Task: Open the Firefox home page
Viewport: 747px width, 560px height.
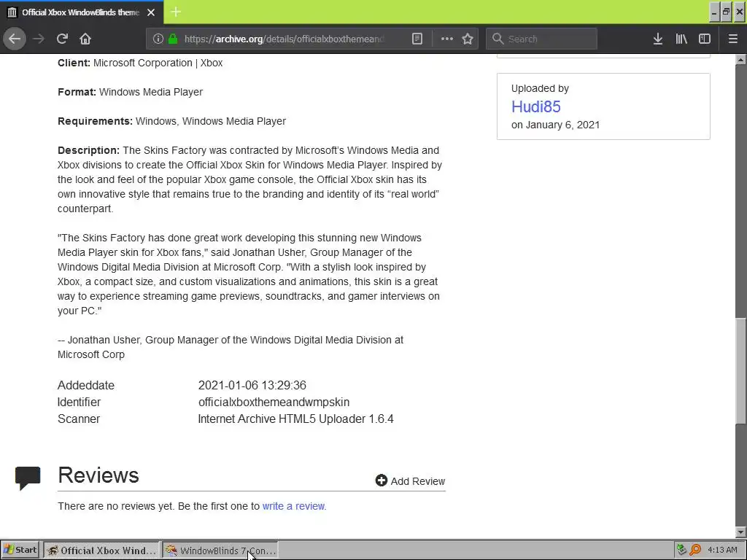Action: click(x=85, y=39)
